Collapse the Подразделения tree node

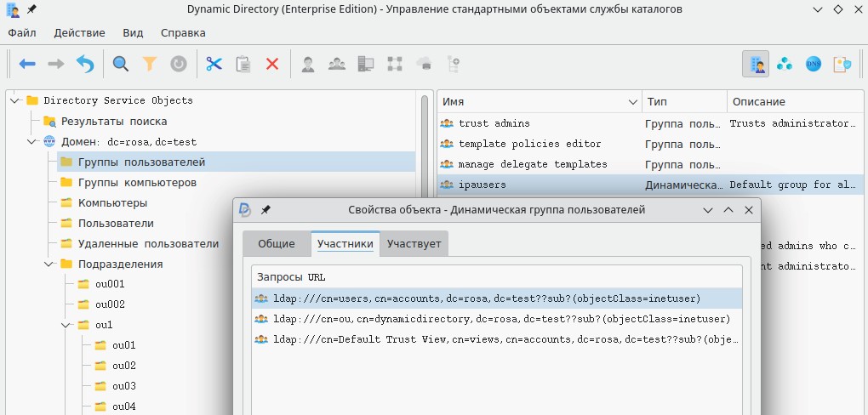point(49,264)
